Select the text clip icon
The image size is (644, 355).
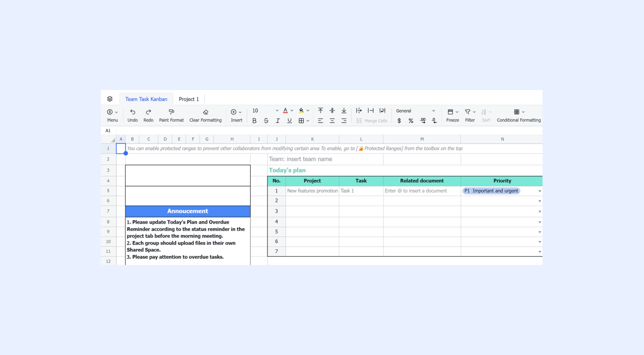click(370, 111)
